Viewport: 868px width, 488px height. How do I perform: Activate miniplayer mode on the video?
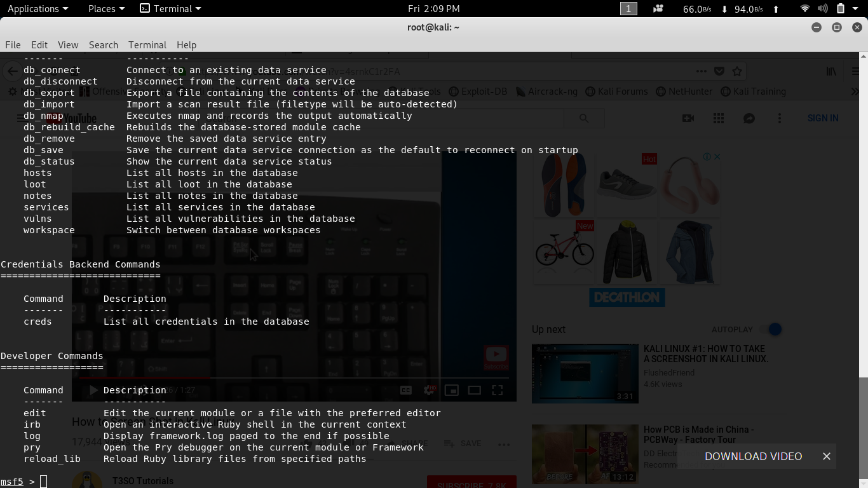point(452,390)
